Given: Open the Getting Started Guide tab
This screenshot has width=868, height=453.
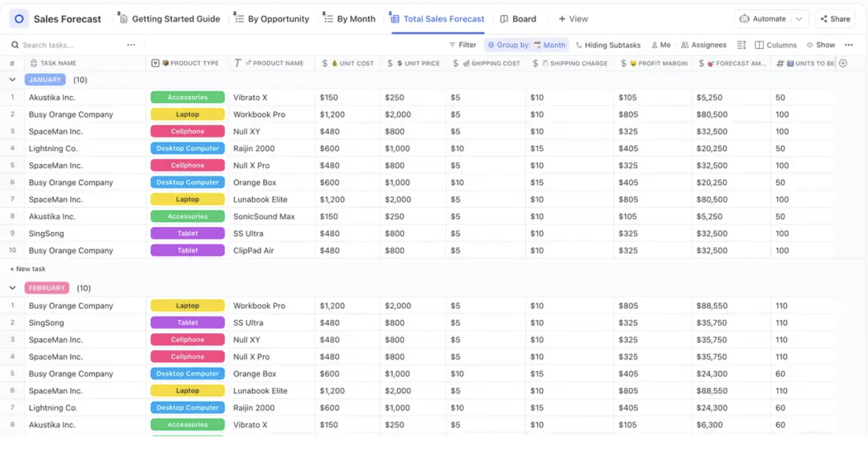Looking at the screenshot, I should [169, 19].
